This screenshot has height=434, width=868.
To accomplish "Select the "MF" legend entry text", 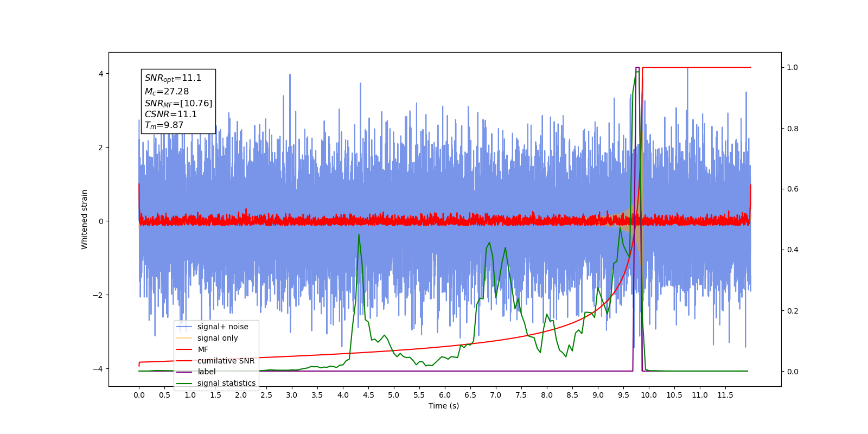I will coord(203,349).
